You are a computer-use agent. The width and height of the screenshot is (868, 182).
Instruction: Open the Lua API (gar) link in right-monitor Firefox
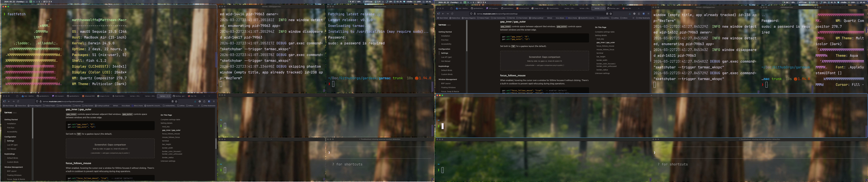[x=446, y=57]
